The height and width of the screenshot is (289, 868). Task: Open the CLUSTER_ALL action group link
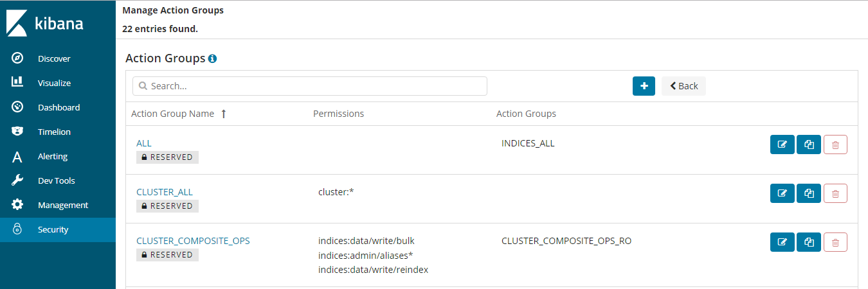[x=165, y=192]
